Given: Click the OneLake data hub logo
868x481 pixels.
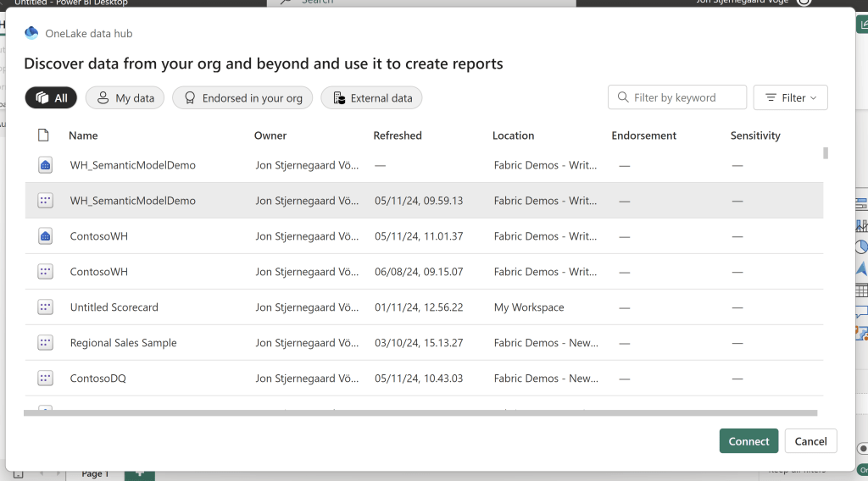Looking at the screenshot, I should 31,33.
